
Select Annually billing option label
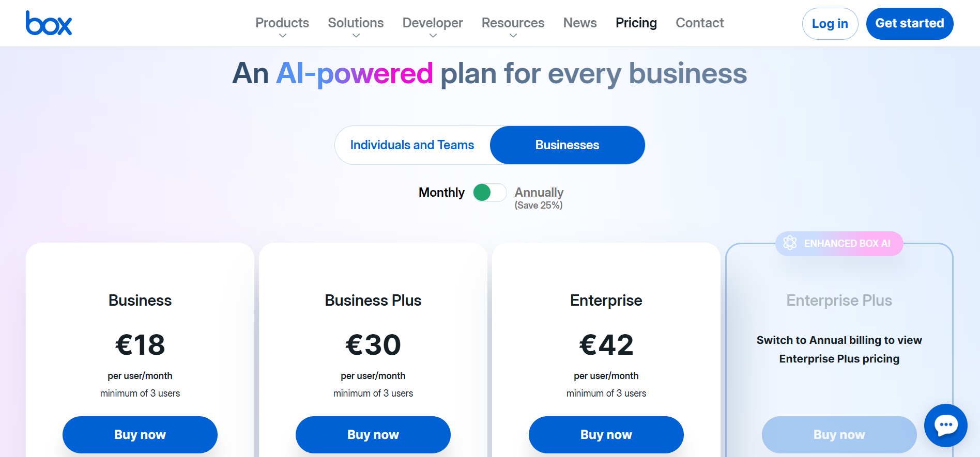click(x=539, y=193)
